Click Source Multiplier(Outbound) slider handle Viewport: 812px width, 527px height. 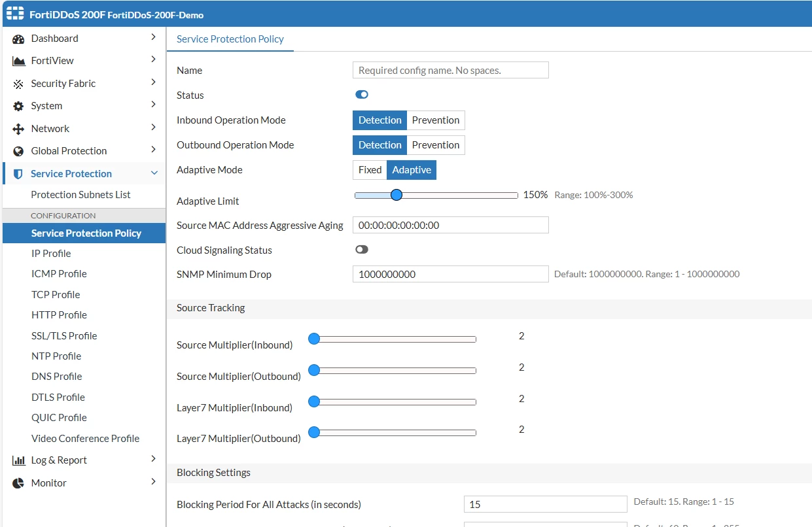tap(314, 370)
